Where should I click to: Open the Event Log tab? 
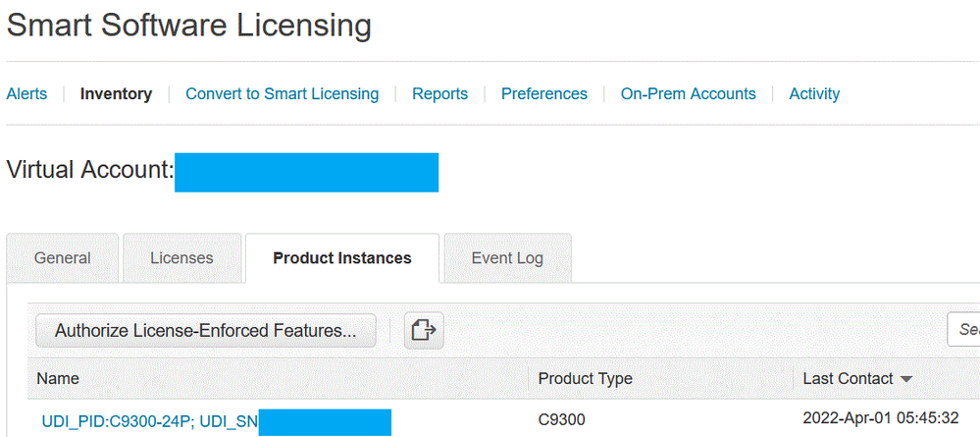point(507,258)
